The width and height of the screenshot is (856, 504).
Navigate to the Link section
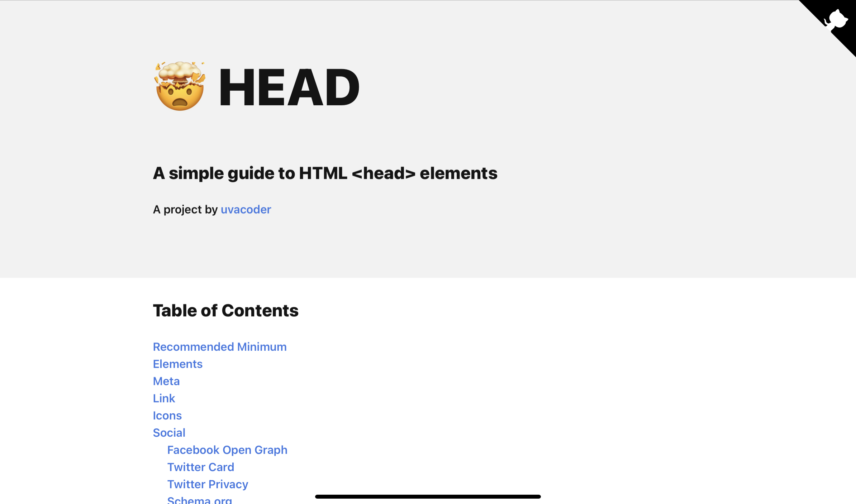point(164,398)
